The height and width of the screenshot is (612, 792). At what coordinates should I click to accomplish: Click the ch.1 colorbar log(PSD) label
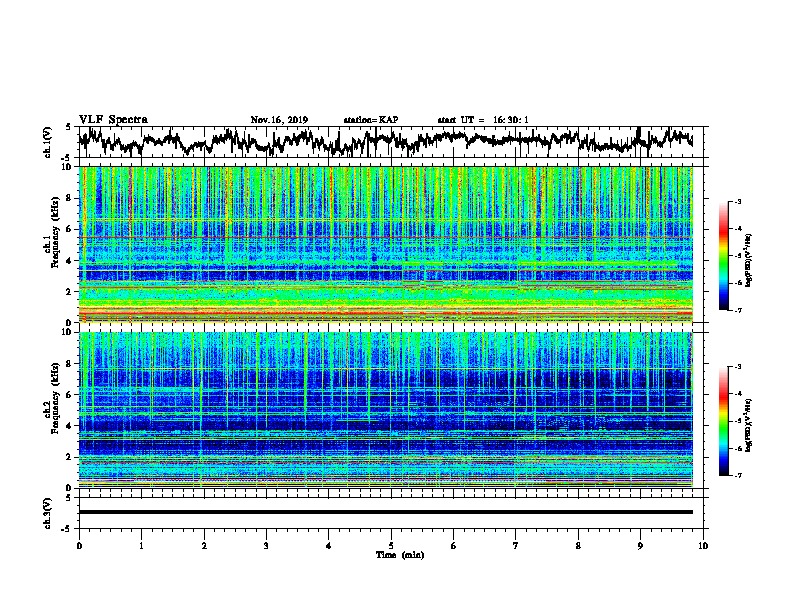coord(748,261)
